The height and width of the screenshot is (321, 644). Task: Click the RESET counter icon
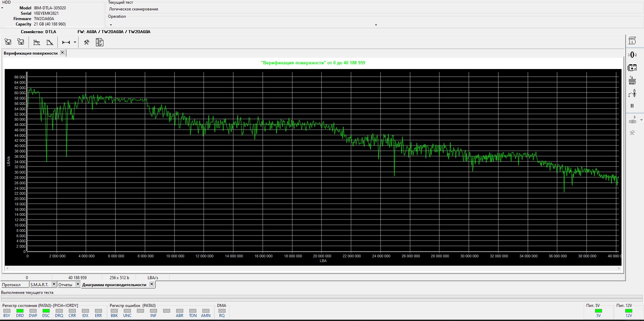[632, 80]
